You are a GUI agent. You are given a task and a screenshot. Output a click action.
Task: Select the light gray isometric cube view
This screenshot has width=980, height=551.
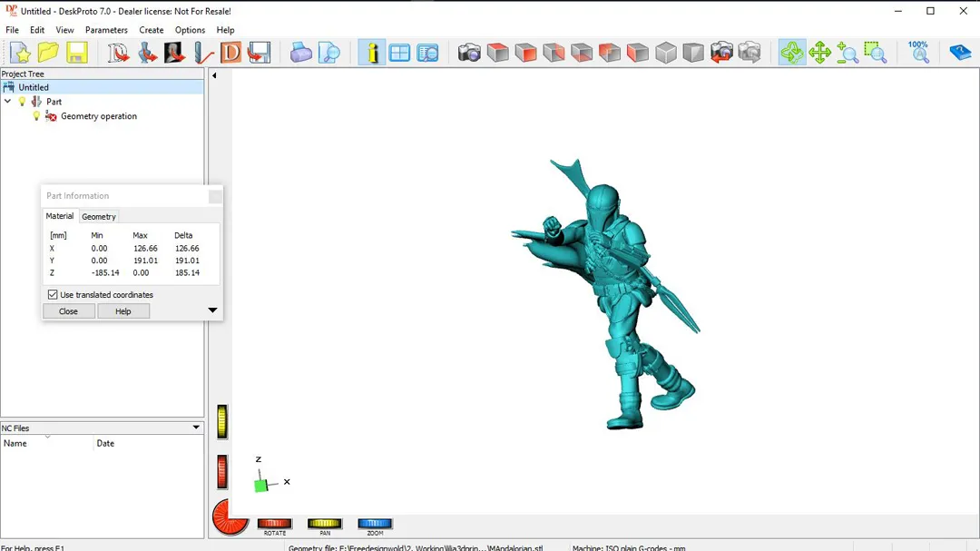666,53
